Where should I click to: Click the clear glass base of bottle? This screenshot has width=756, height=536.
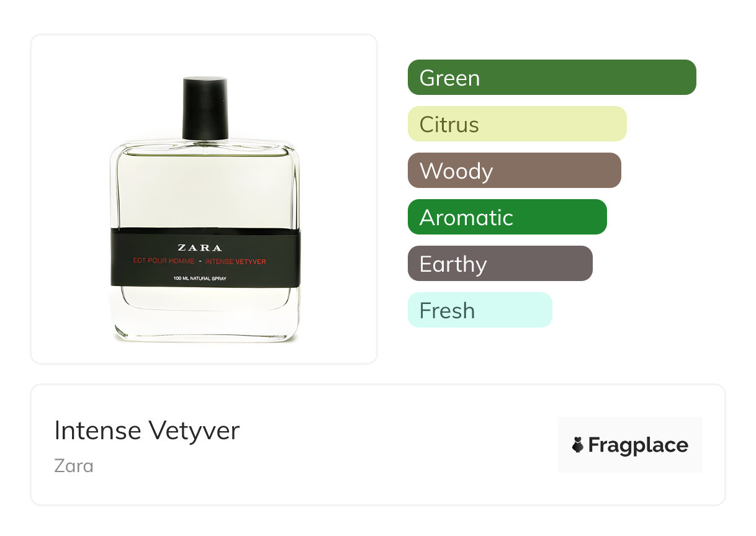[x=205, y=315]
